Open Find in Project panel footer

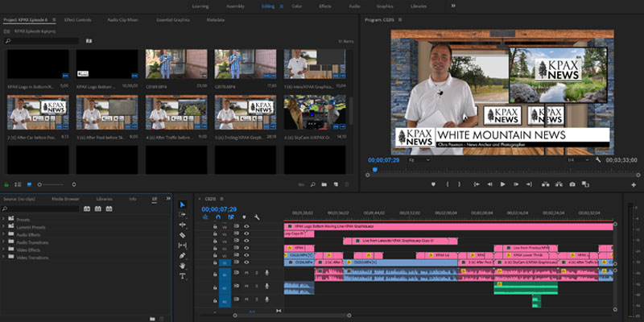click(313, 185)
